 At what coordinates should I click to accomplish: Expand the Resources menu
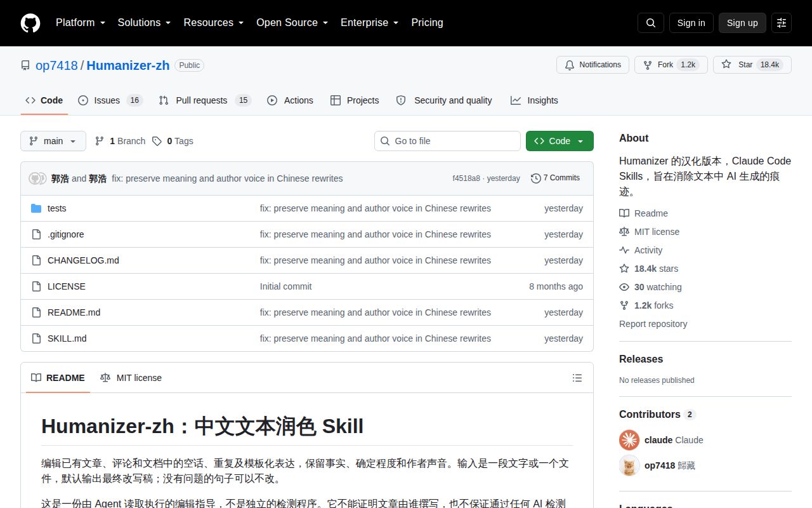coord(214,23)
